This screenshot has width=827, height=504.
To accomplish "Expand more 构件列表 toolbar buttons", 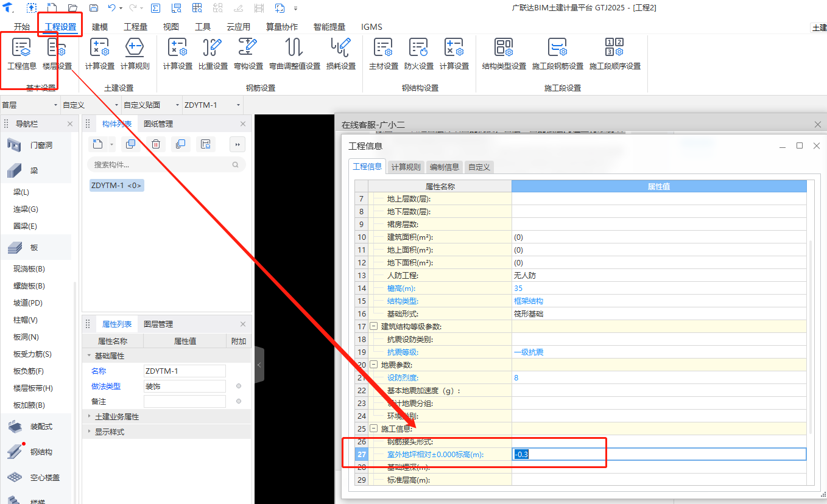I will tap(238, 144).
